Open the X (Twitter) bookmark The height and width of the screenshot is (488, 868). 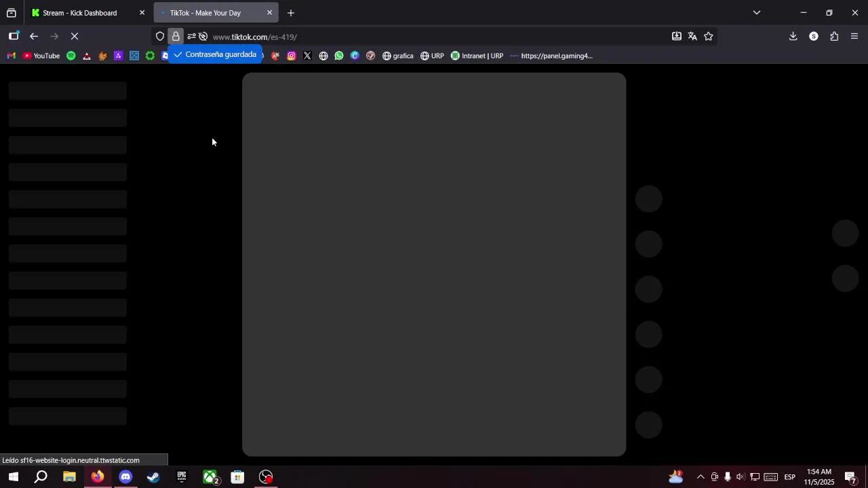point(307,56)
